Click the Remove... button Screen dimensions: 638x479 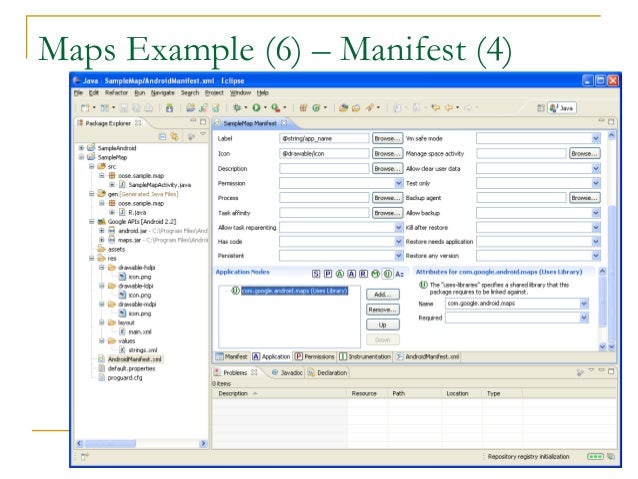382,310
